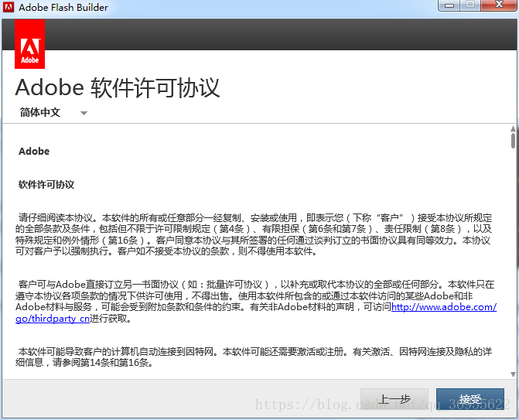519x420 pixels.
Task: Click the bold "Adobe" text in the agreement
Action: click(34, 152)
